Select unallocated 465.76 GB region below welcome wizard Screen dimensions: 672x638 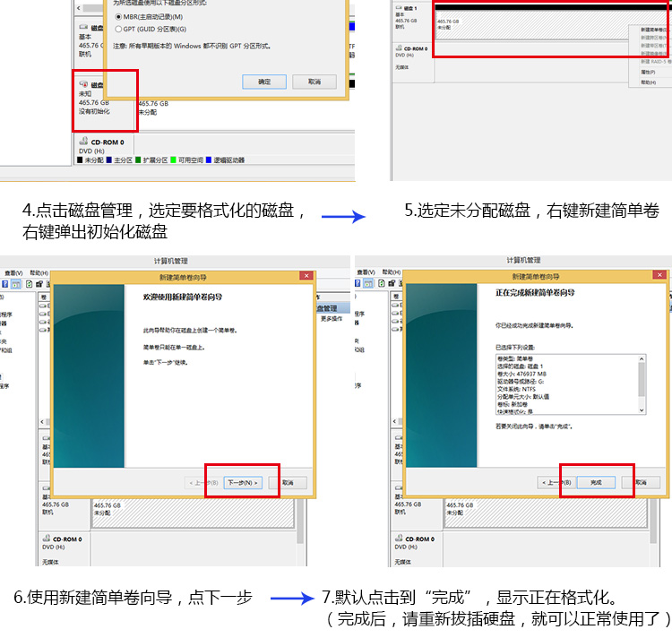point(193,513)
